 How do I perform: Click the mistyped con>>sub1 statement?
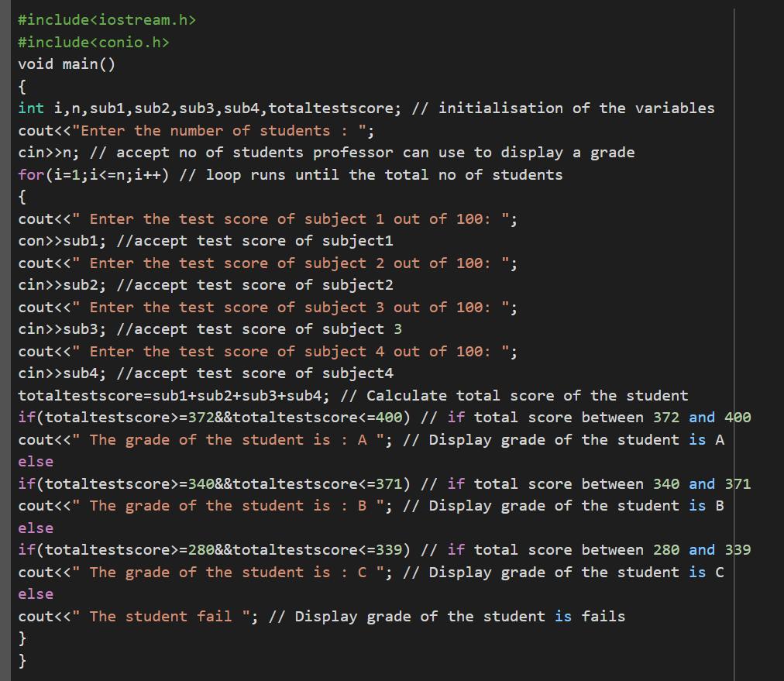(62, 241)
